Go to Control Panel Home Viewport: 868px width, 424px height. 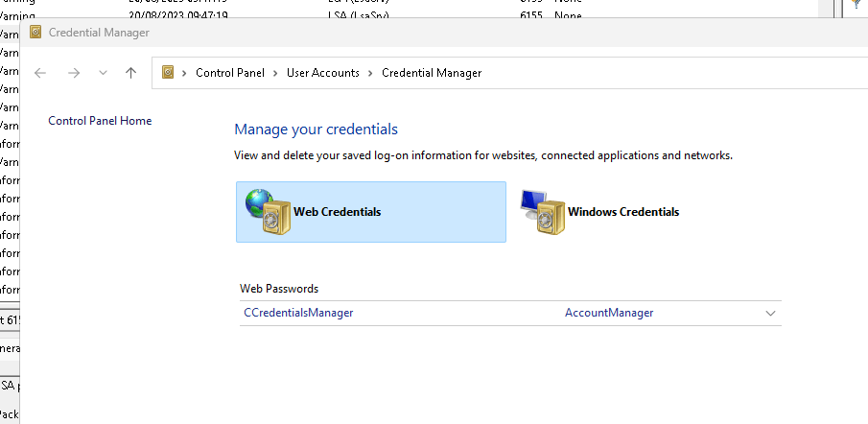pos(100,121)
